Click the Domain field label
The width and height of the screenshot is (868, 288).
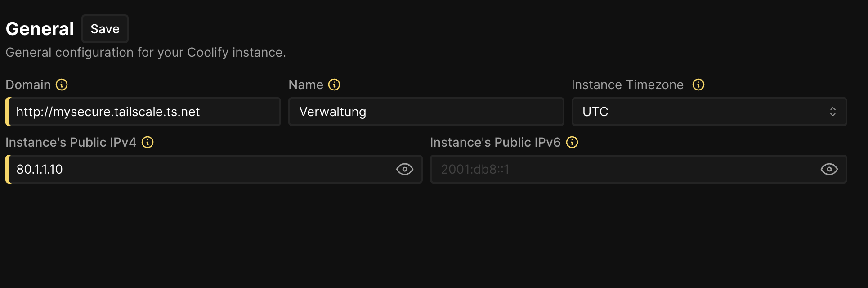tap(28, 85)
